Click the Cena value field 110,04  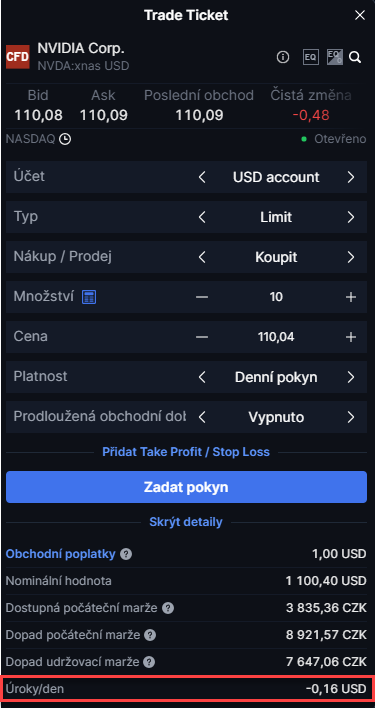click(276, 337)
